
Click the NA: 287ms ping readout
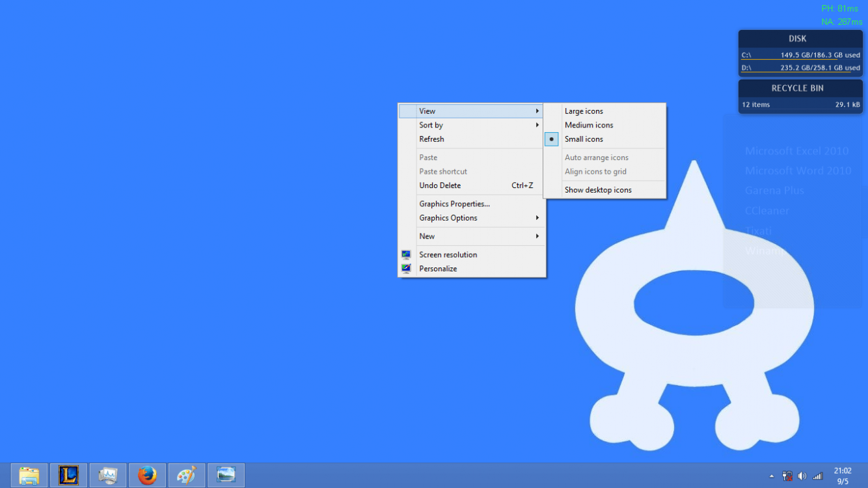[841, 21]
